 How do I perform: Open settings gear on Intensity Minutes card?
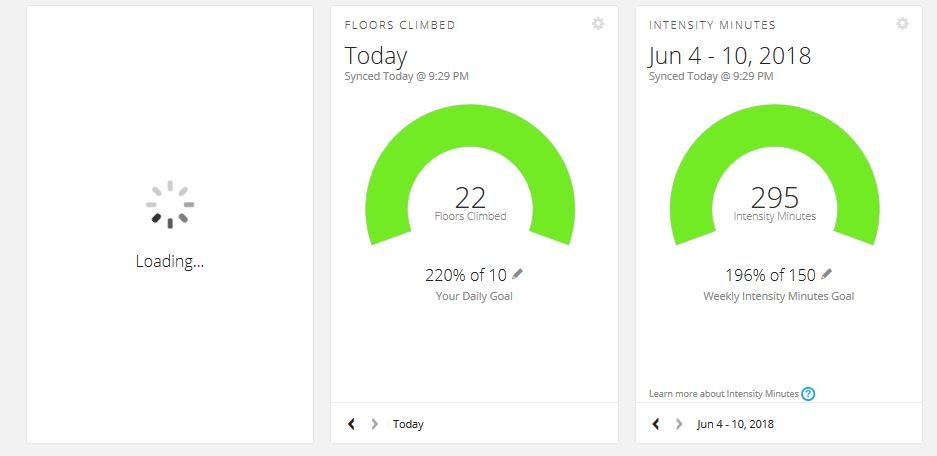pyautogui.click(x=902, y=24)
